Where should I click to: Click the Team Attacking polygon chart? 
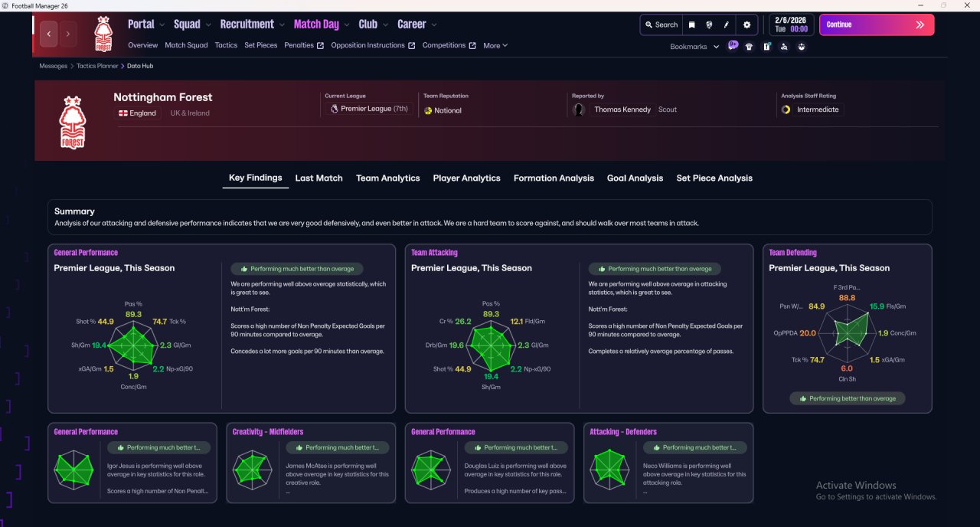[x=492, y=345]
